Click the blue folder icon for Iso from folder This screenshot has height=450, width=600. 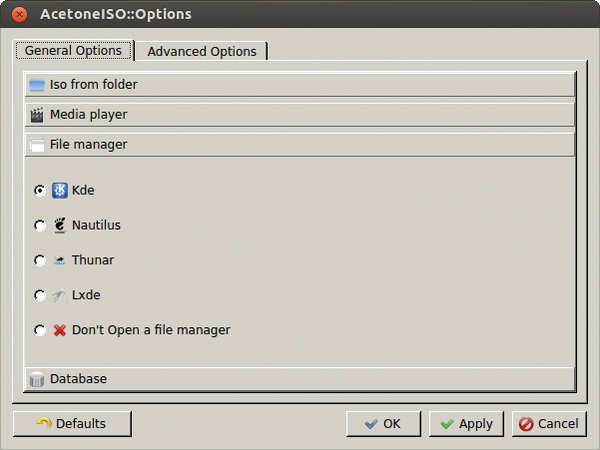pyautogui.click(x=37, y=85)
